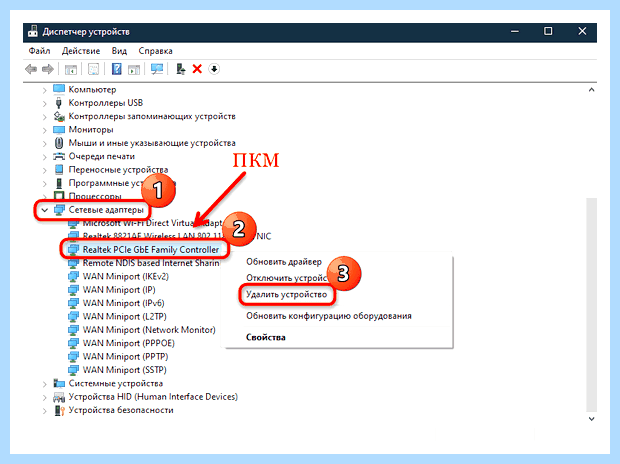Click the update driver icon with green arrow
Screen dimensions: 620x464
pyautogui.click(x=180, y=69)
